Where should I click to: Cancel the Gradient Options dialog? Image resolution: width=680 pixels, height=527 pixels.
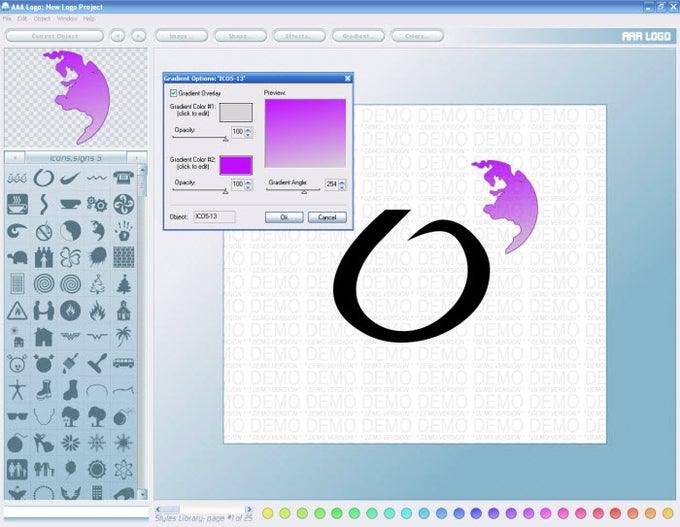(x=327, y=217)
